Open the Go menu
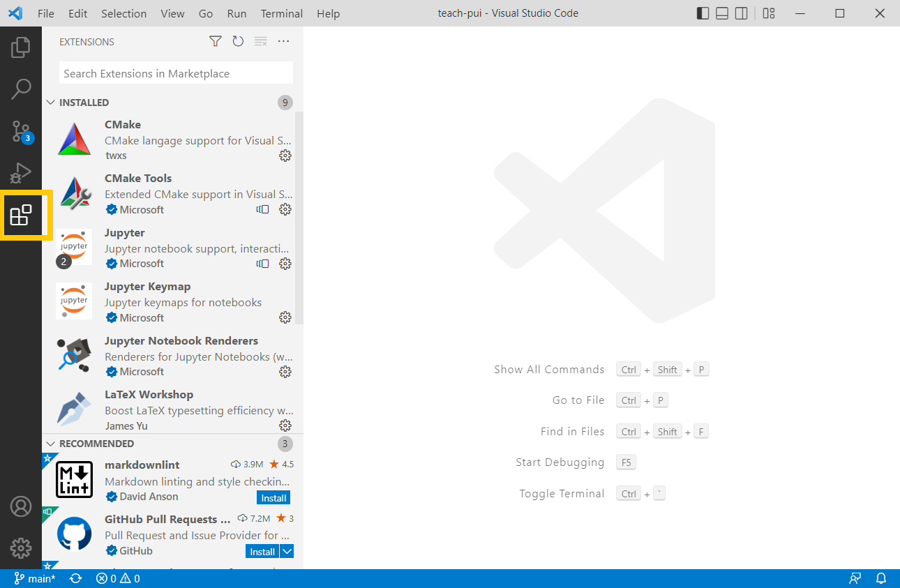This screenshot has width=900, height=588. click(x=206, y=13)
